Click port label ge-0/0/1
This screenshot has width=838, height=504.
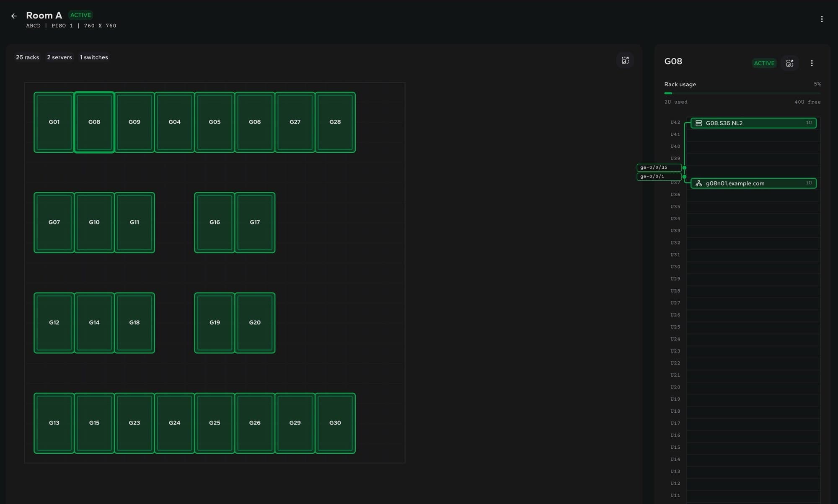(659, 177)
